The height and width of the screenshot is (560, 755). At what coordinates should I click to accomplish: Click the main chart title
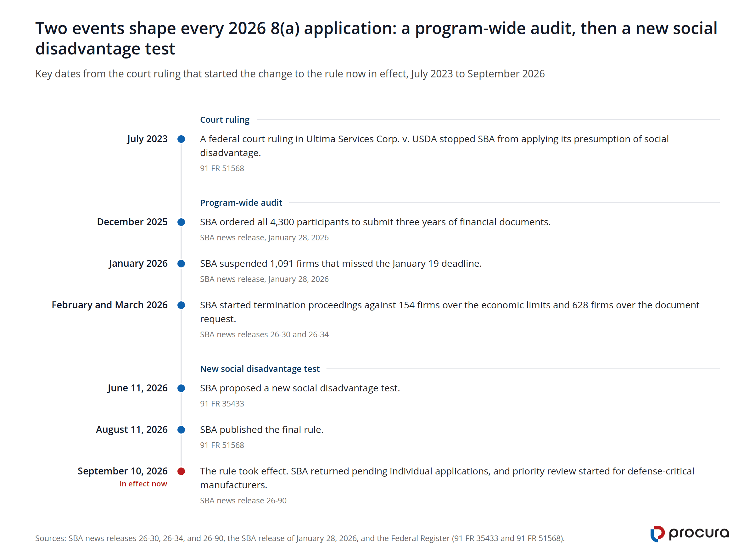(x=376, y=38)
